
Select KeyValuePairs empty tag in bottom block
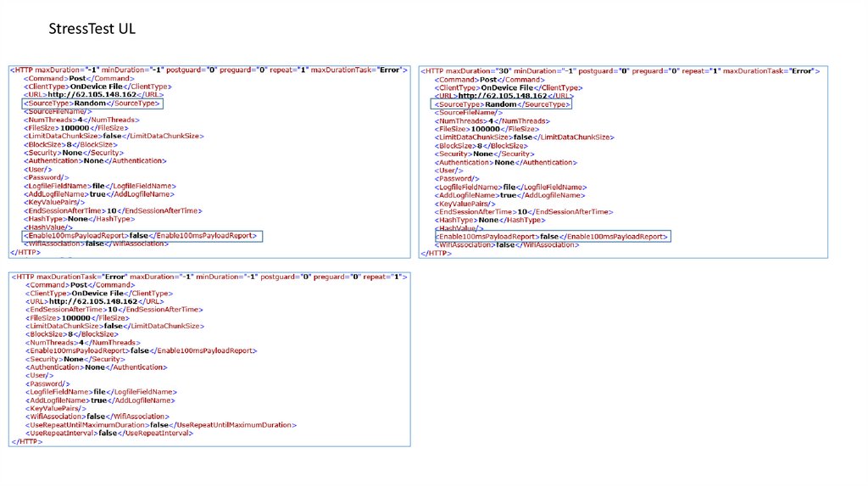click(x=56, y=408)
